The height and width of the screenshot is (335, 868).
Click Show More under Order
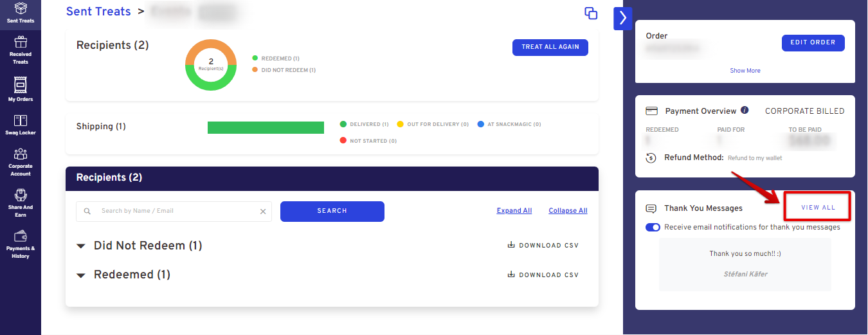745,71
